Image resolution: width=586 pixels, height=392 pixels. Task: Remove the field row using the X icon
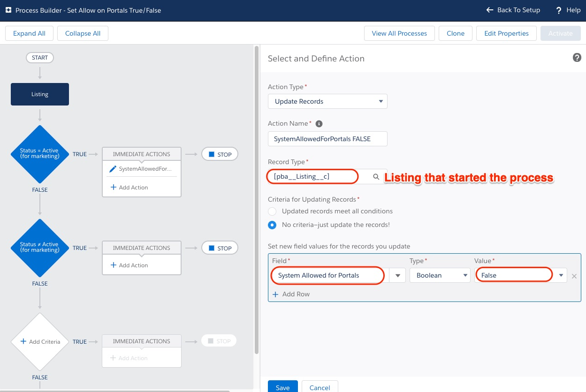[574, 276]
